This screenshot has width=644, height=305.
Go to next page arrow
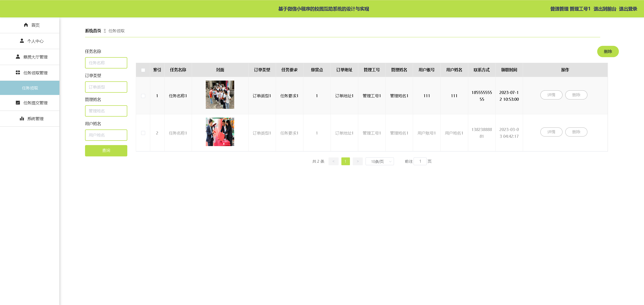point(357,161)
